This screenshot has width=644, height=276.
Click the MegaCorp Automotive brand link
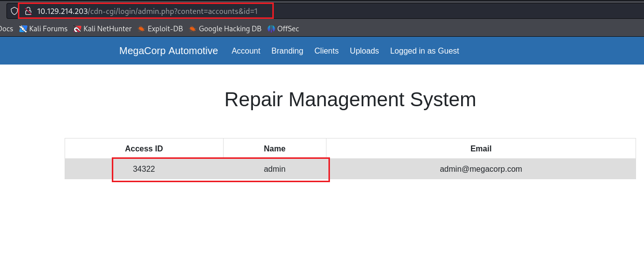coord(168,51)
